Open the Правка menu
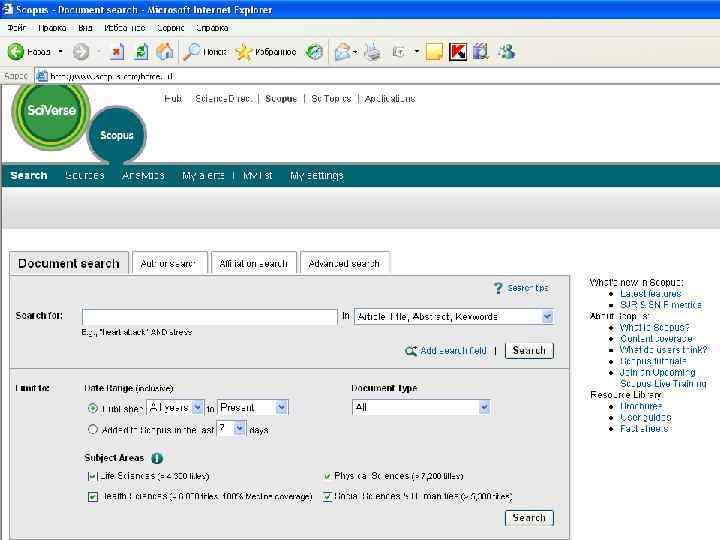The height and width of the screenshot is (540, 720). pos(52,28)
